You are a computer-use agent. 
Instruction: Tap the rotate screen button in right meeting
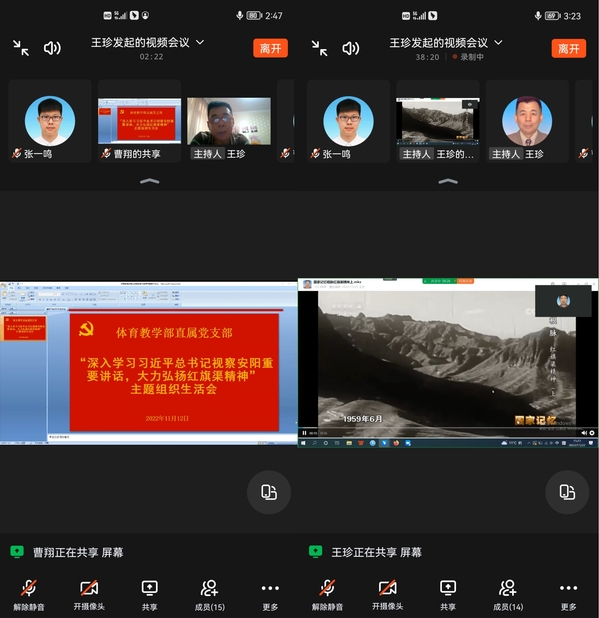pos(567,492)
